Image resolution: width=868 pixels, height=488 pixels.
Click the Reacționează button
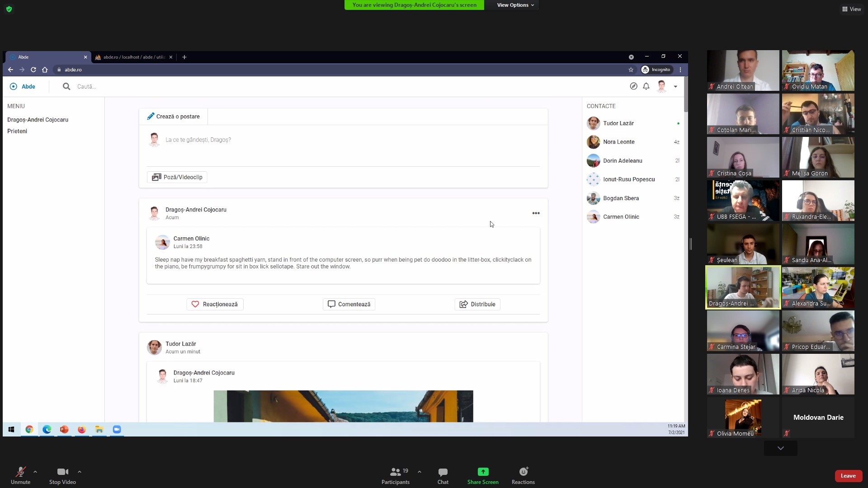[x=215, y=304]
